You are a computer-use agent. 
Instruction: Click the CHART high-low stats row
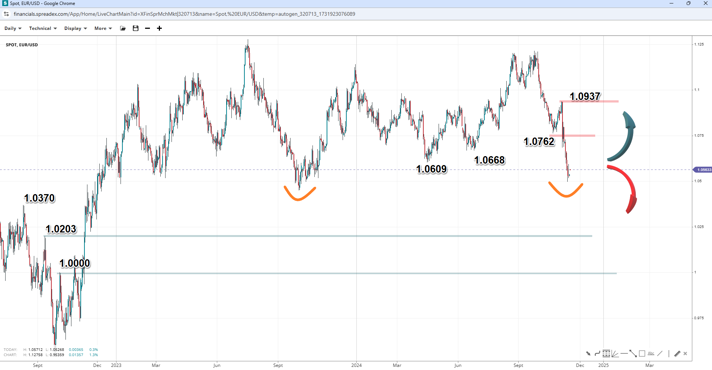click(50, 355)
